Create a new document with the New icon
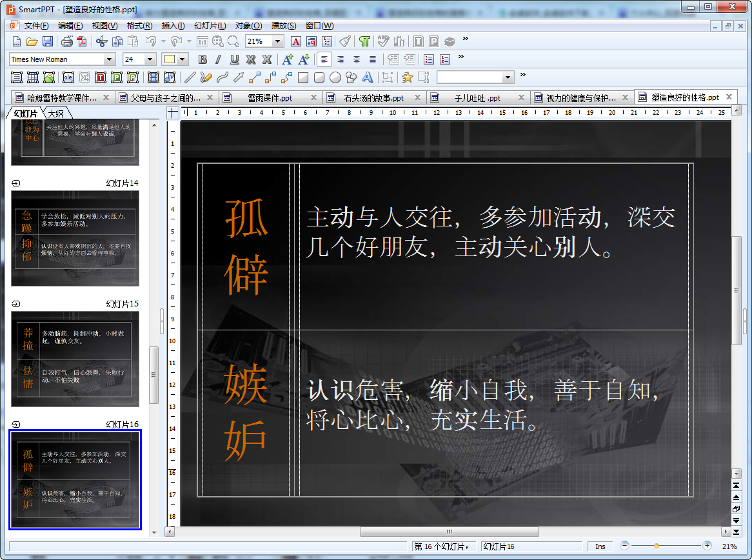752x560 pixels. [16, 42]
